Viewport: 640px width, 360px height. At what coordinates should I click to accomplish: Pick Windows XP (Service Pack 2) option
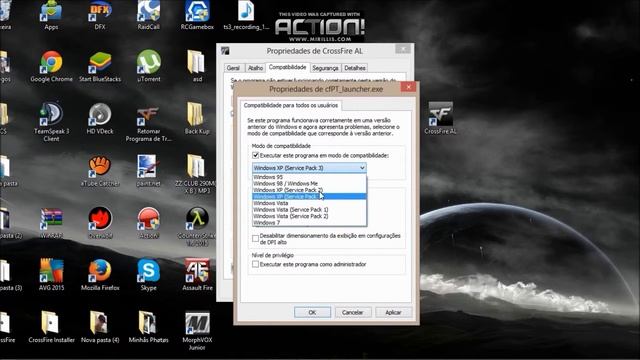pyautogui.click(x=309, y=190)
